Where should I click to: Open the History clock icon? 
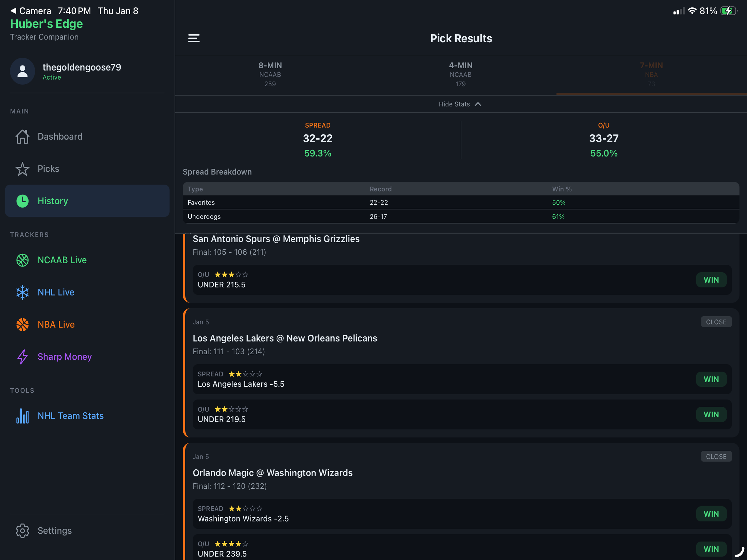click(22, 201)
